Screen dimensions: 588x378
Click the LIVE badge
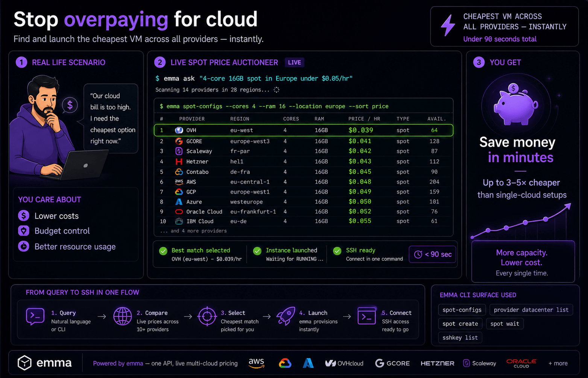click(x=295, y=62)
